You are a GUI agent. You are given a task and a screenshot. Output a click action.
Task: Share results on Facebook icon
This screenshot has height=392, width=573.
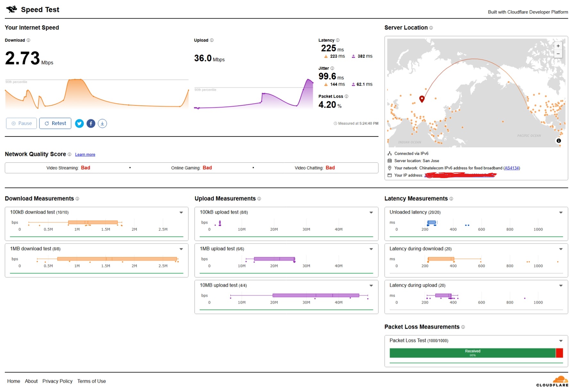[x=91, y=124]
